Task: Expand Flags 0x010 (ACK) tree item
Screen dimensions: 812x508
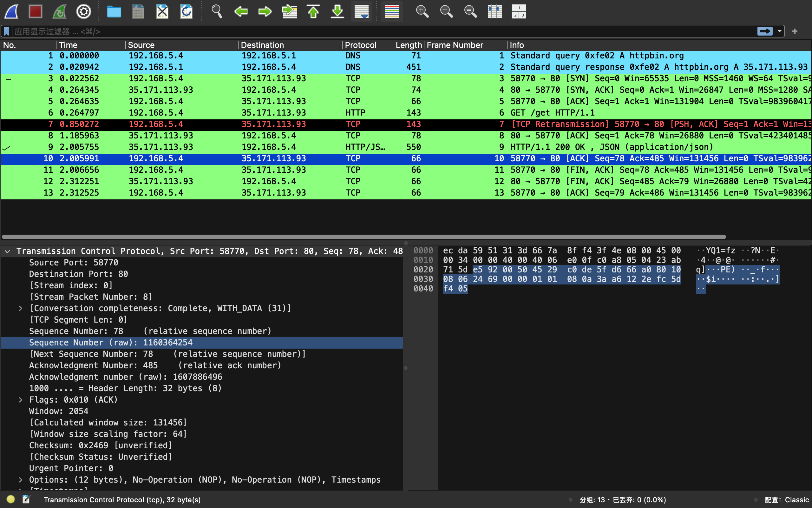Action: click(x=21, y=400)
